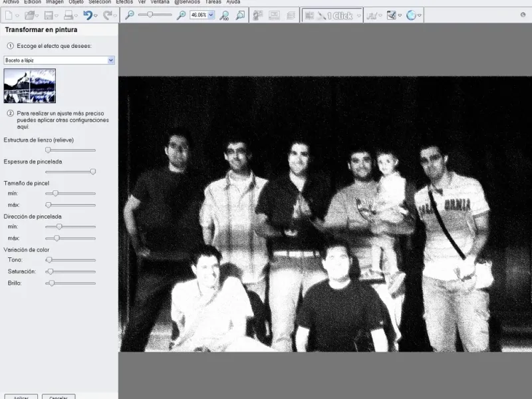Image resolution: width=532 pixels, height=399 pixels.
Task: Open the dropdown arrow next to Open icon
Action: 37,15
